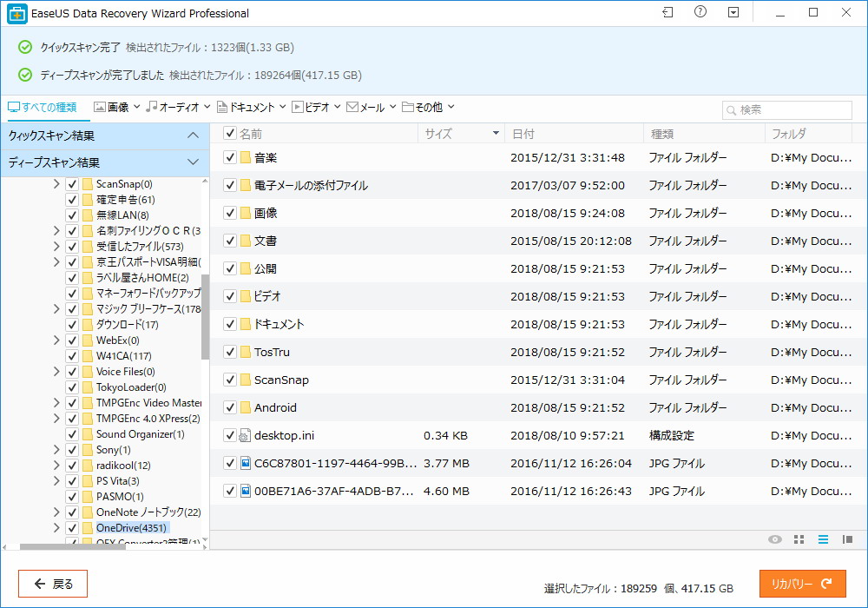Click the 戻る back button
The image size is (868, 608).
53,584
